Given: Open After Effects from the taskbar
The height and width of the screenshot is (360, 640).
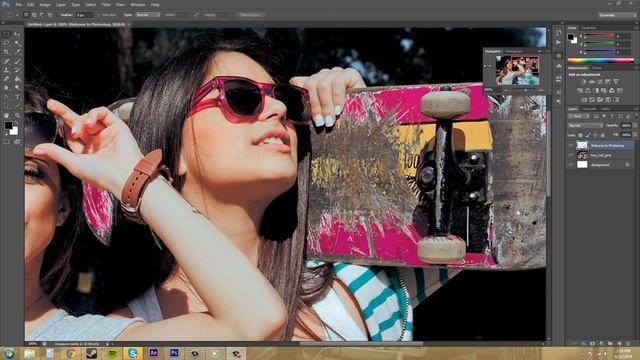Looking at the screenshot, I should coord(153,353).
